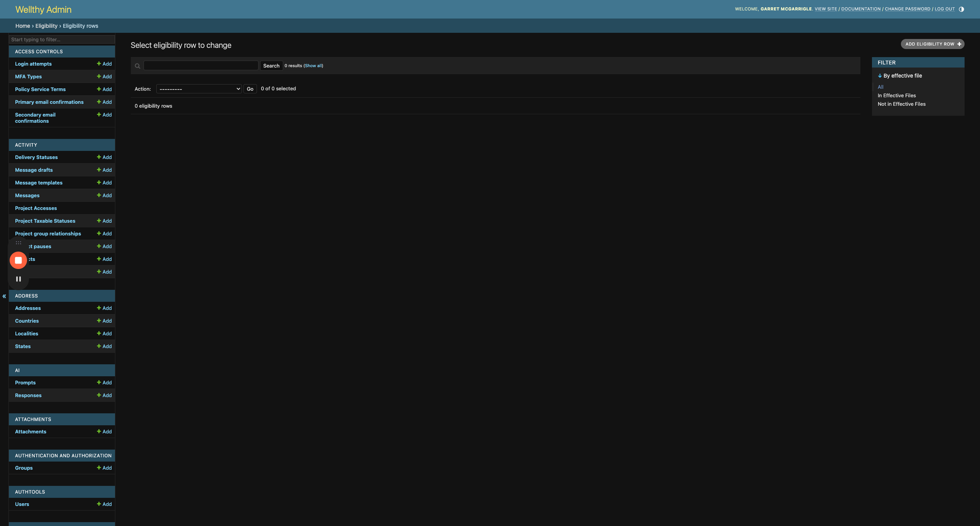Select the All filter option

coord(880,87)
